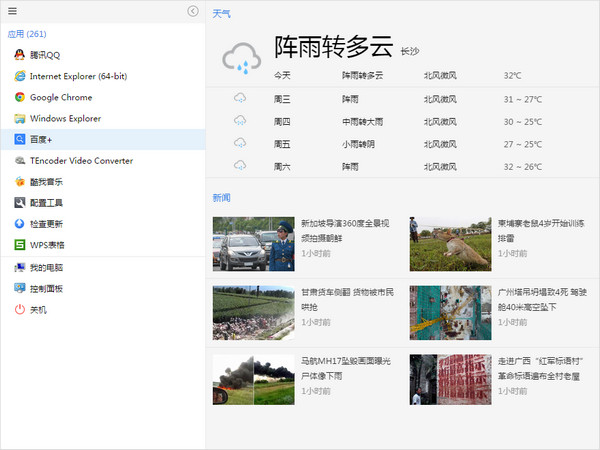
Task: Launch WPS表格 spreadsheet app
Action: click(x=46, y=244)
